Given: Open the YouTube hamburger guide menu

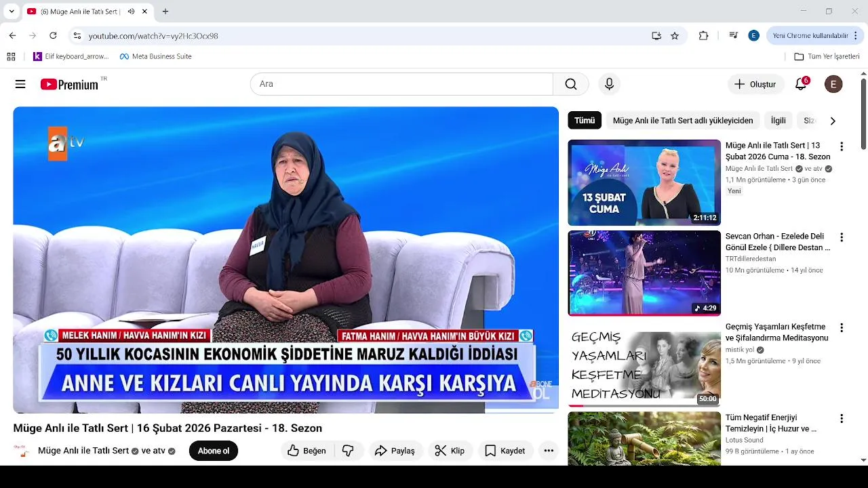Looking at the screenshot, I should pos(20,84).
